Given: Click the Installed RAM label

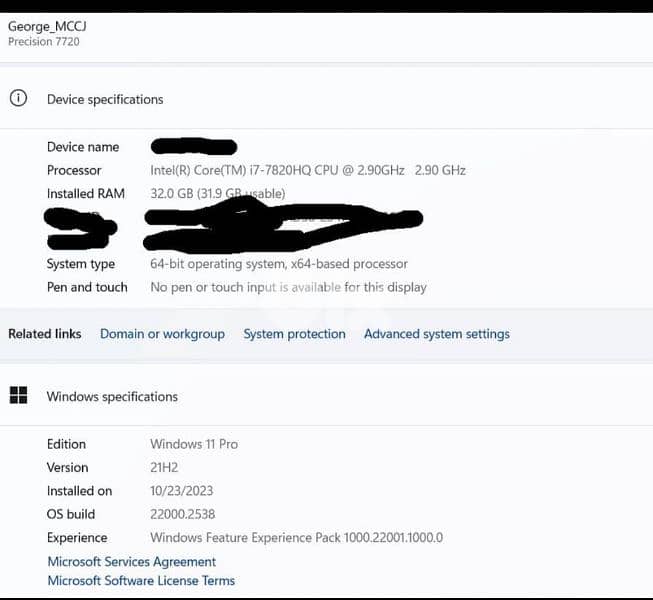Looking at the screenshot, I should click(86, 194).
